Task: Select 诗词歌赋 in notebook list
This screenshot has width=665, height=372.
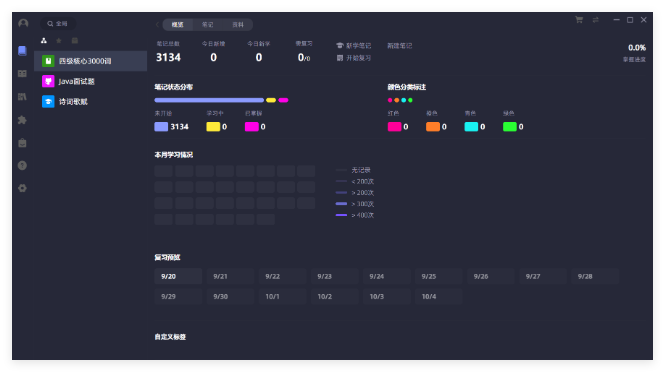Action: (x=91, y=101)
